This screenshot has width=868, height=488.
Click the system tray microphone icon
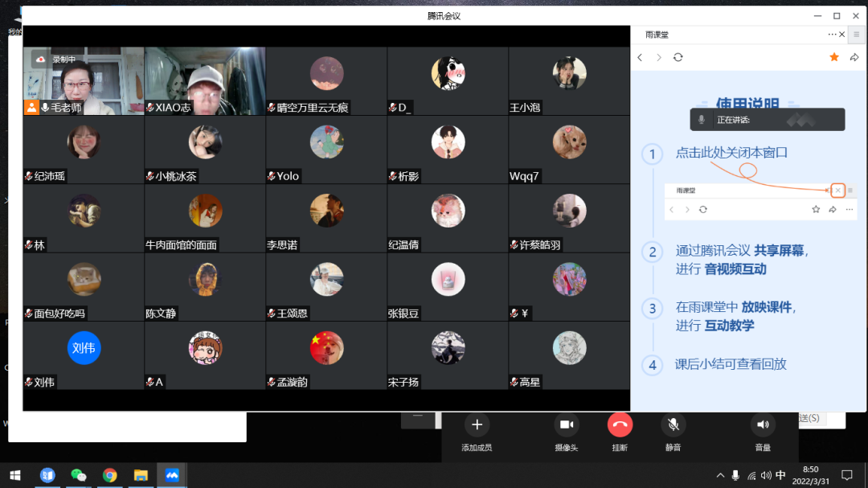(735, 475)
